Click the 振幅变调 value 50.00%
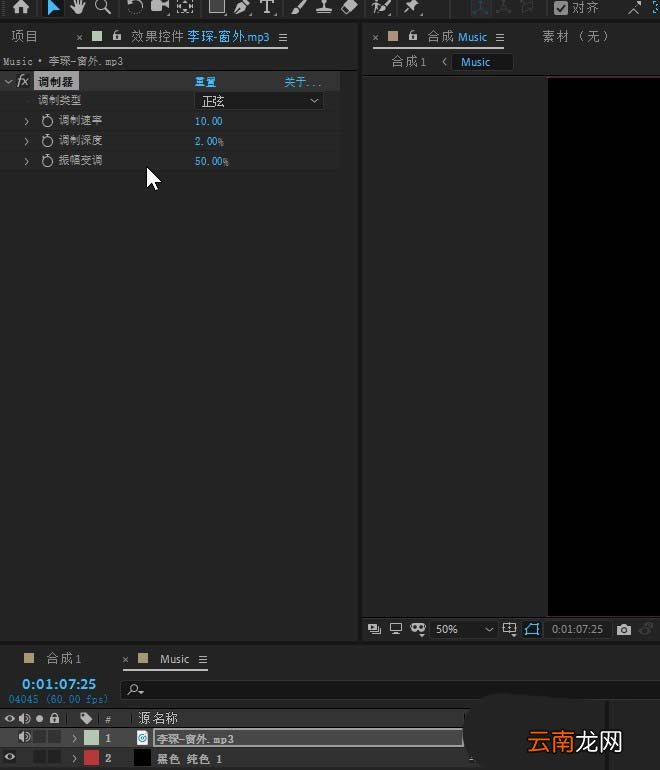This screenshot has width=660, height=770. (x=212, y=161)
